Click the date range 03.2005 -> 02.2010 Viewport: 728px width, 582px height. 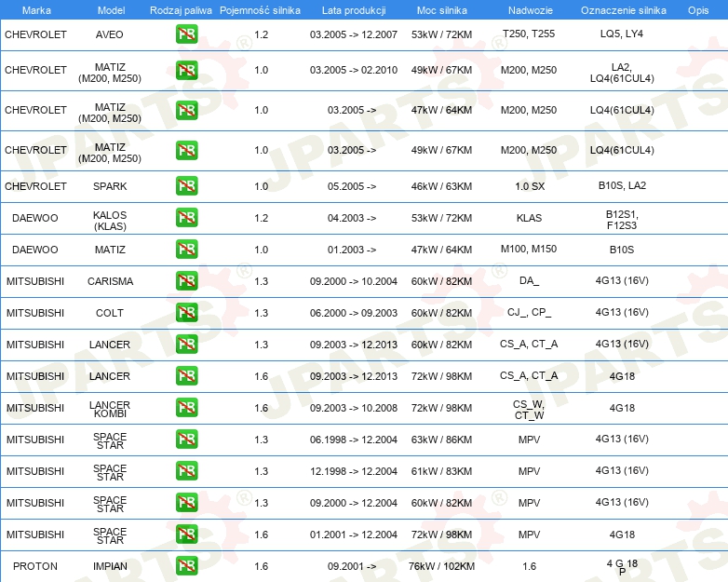[x=354, y=70]
